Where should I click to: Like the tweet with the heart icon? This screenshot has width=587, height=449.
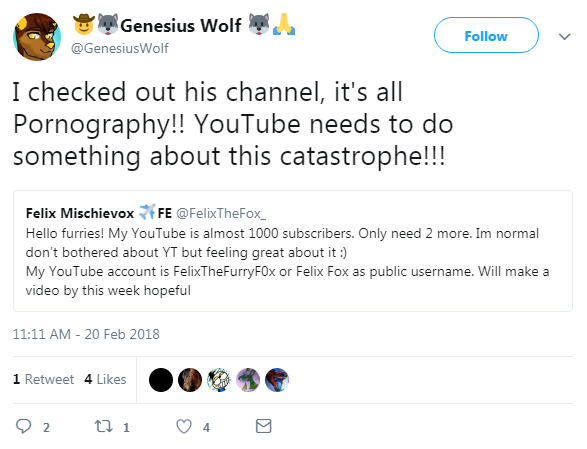pyautogui.click(x=184, y=427)
